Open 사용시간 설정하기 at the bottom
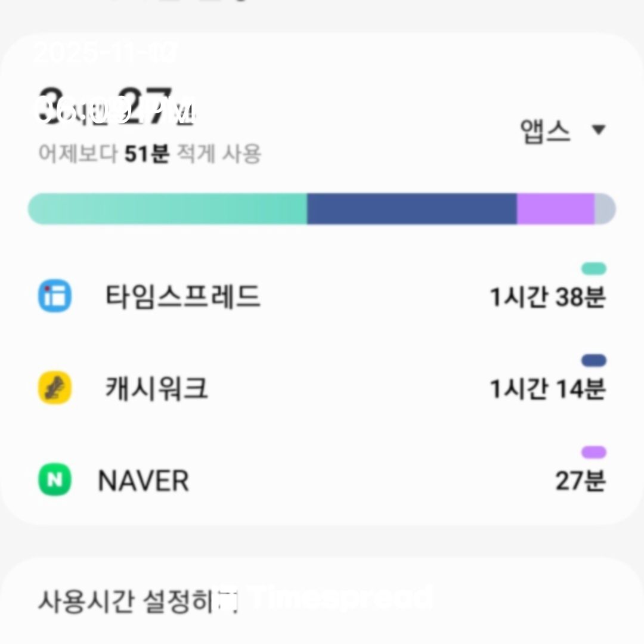Image resolution: width=644 pixels, height=644 pixels. click(x=138, y=600)
